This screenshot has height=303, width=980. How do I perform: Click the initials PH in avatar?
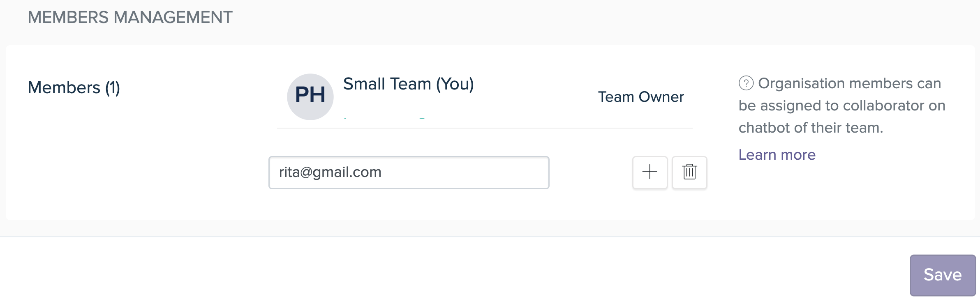pyautogui.click(x=310, y=95)
